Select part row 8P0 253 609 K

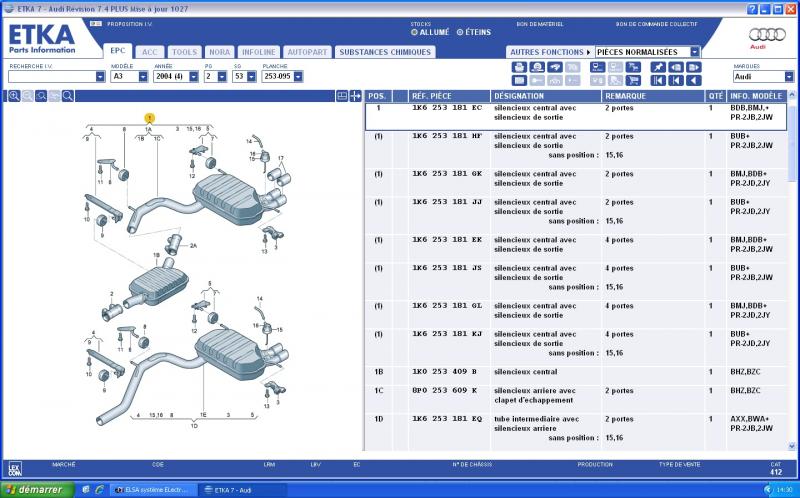click(576, 399)
